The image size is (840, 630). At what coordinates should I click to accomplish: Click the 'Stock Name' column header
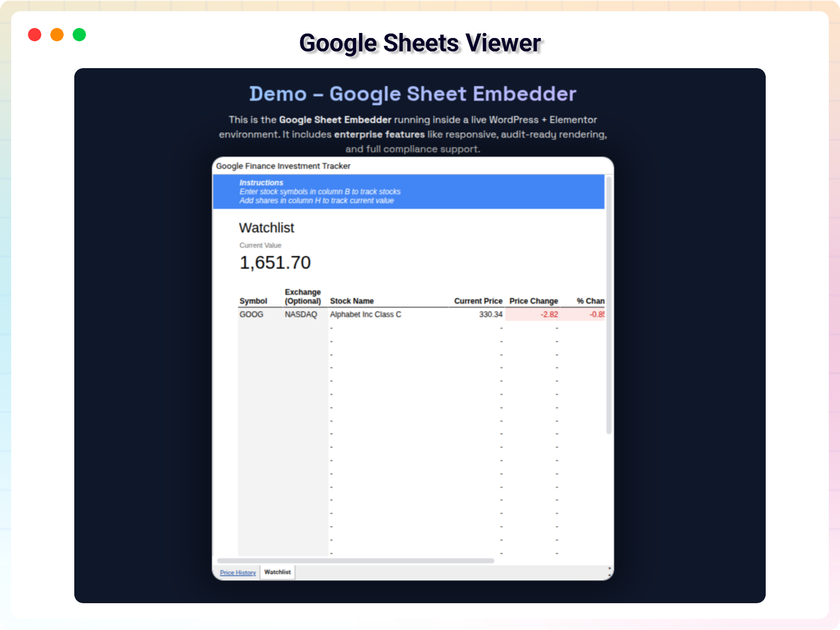pyautogui.click(x=352, y=301)
